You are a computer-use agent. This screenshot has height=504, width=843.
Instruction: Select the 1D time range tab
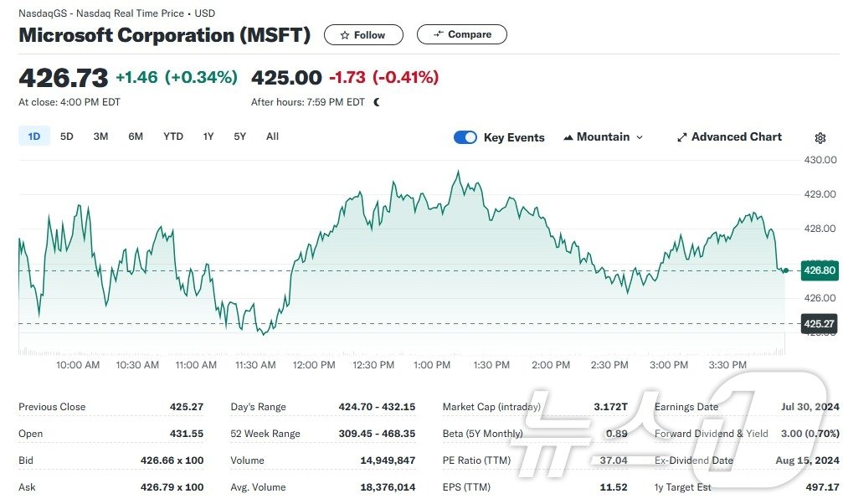(x=34, y=136)
